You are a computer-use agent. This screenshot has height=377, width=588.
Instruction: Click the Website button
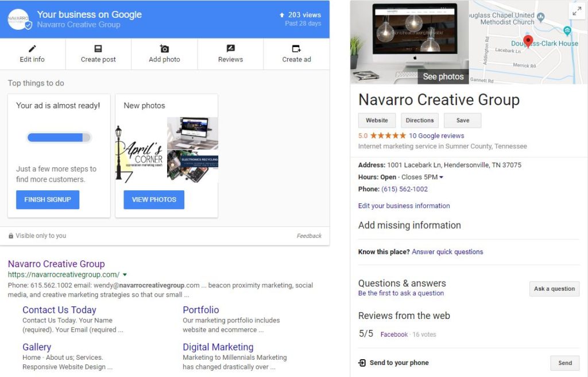pyautogui.click(x=377, y=120)
